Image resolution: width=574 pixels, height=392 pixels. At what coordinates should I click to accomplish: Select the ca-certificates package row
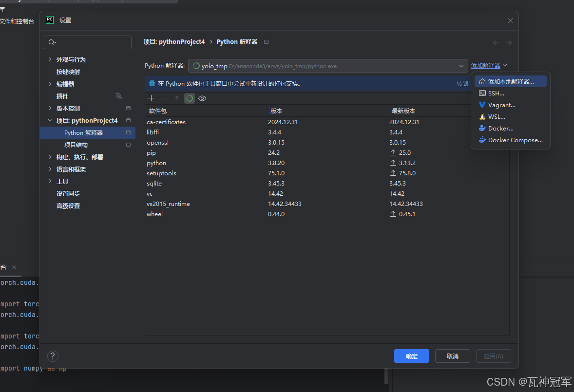click(x=327, y=122)
